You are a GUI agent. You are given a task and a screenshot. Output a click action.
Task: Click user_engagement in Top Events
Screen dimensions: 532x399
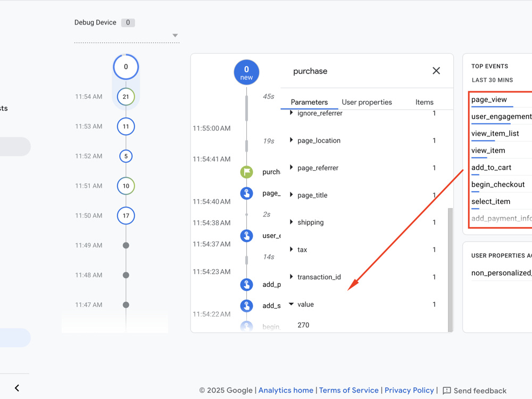click(502, 117)
